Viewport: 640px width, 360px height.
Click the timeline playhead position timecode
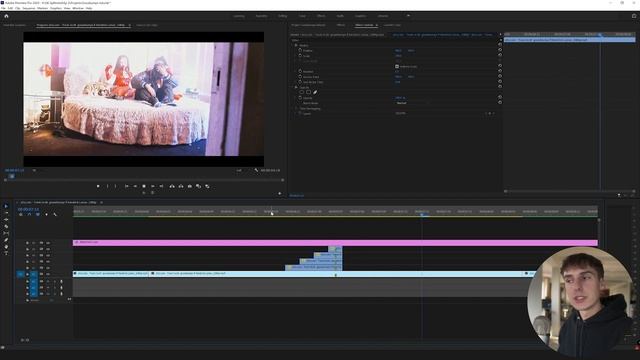(x=28, y=209)
